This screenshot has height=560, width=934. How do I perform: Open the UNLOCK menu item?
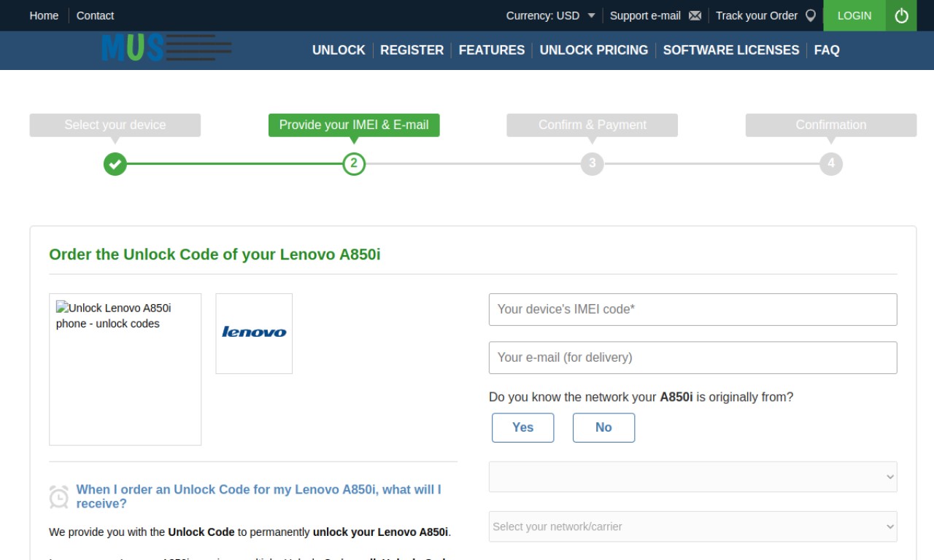[x=339, y=50]
